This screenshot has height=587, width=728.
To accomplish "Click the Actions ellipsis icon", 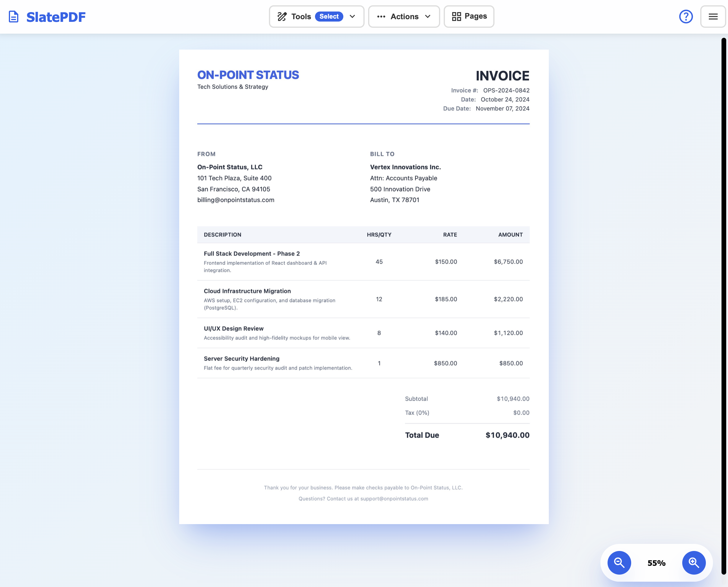I will (382, 16).
